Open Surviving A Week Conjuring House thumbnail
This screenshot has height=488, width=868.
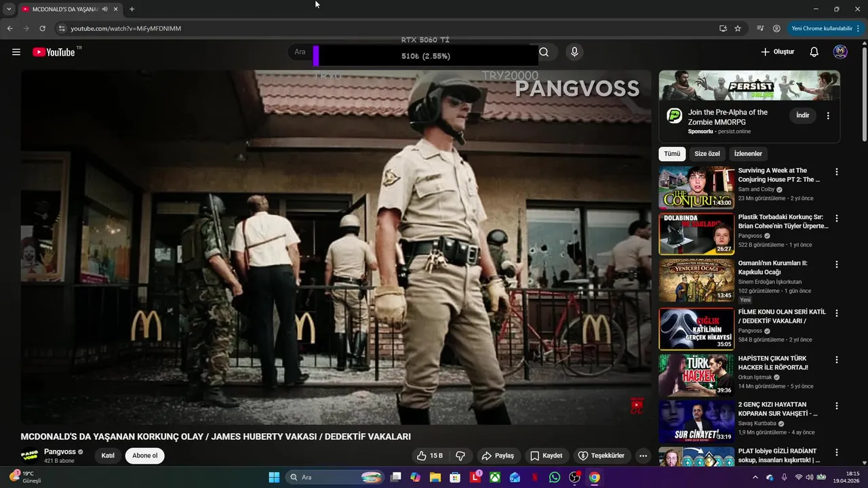696,188
